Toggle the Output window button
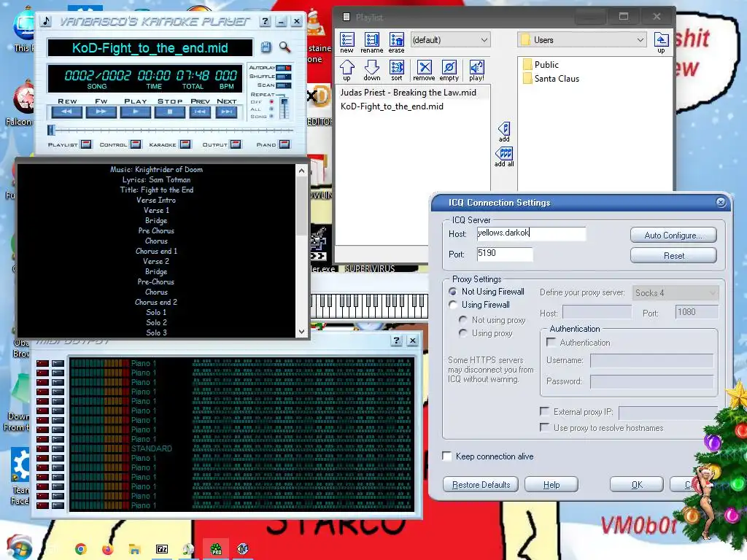This screenshot has height=560, width=747. (236, 144)
